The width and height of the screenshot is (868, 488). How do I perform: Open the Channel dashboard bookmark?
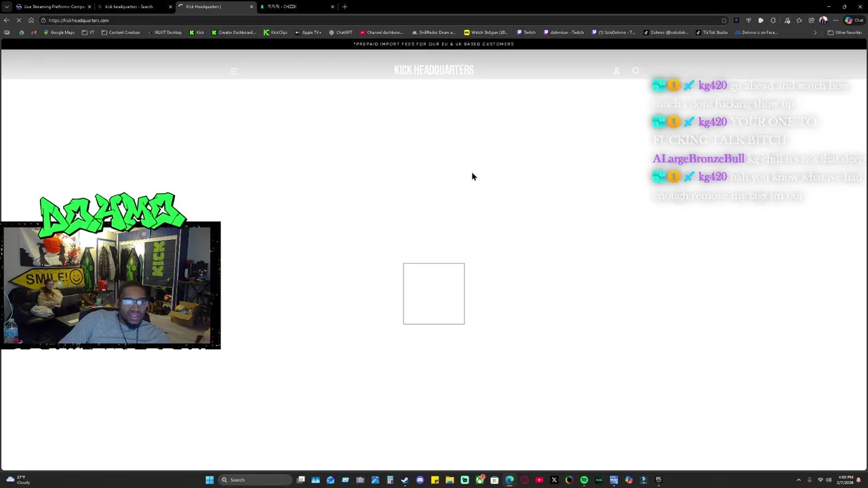(x=381, y=33)
